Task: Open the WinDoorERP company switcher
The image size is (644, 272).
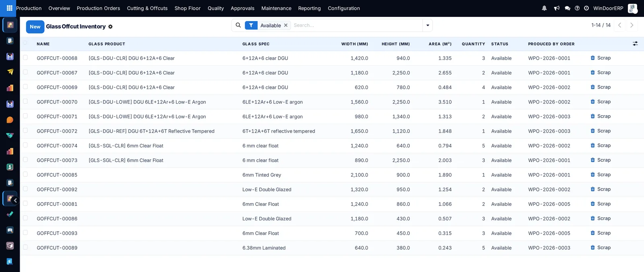Action: click(x=608, y=8)
